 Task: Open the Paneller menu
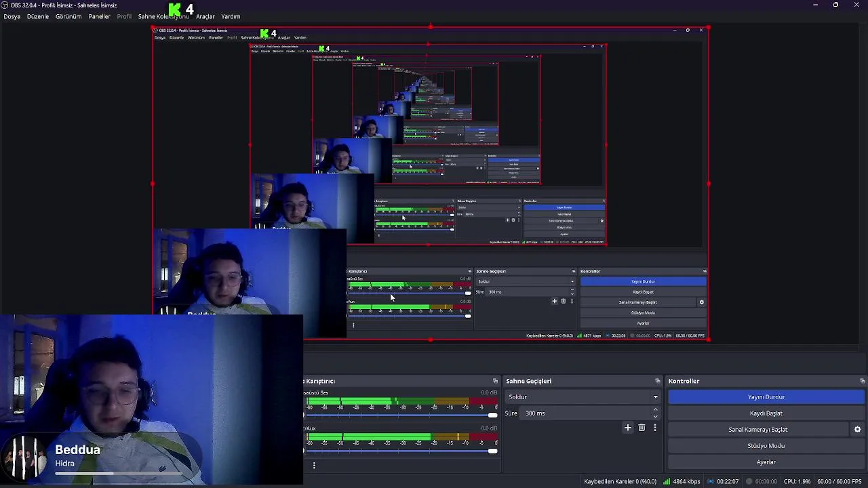(99, 16)
